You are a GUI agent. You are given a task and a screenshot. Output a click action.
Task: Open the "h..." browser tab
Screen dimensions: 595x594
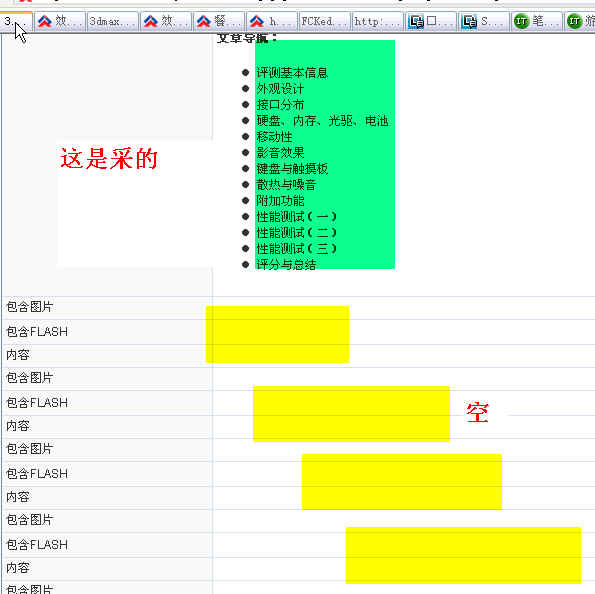pyautogui.click(x=272, y=21)
